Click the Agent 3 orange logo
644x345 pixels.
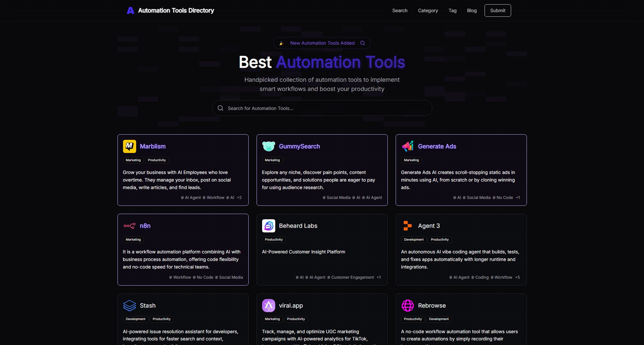tap(407, 226)
